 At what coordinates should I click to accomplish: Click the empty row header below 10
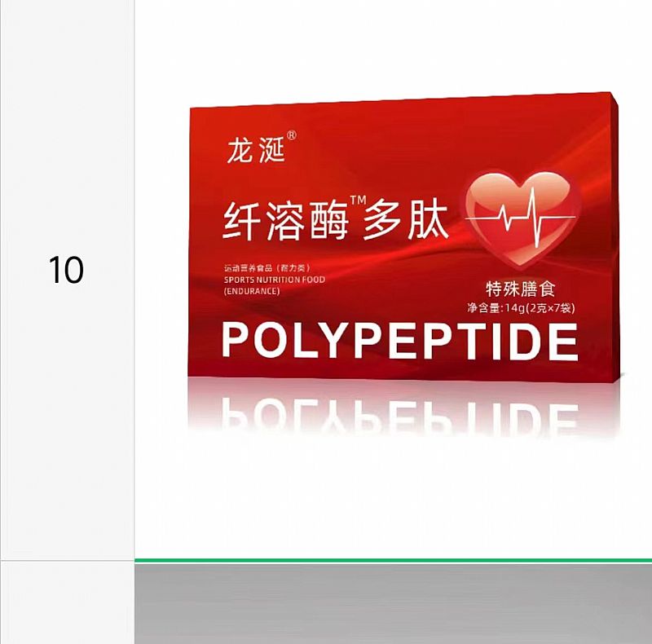click(x=67, y=602)
